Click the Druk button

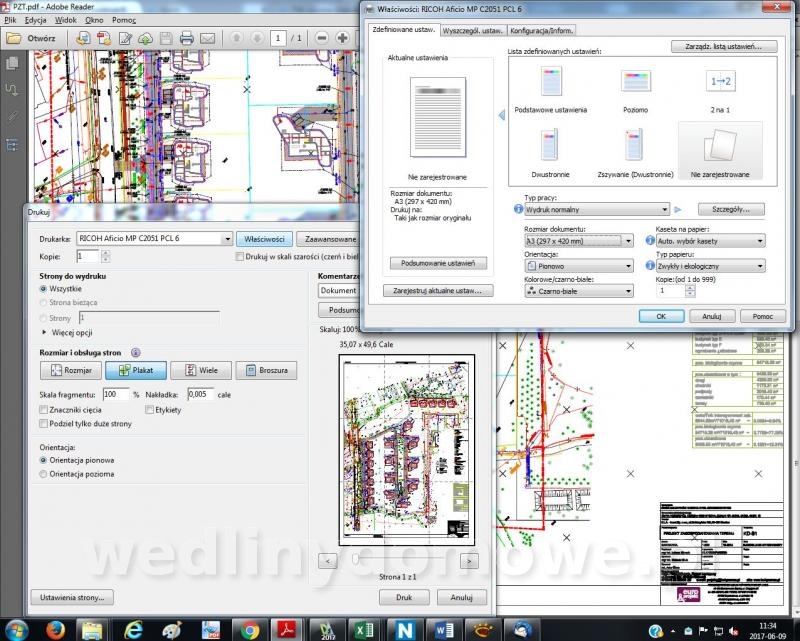(x=404, y=597)
